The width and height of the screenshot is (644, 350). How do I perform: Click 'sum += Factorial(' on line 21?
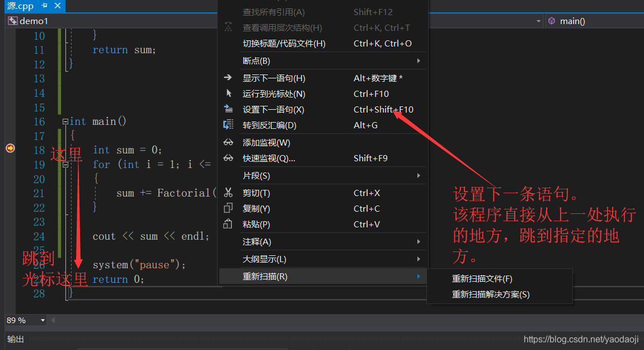coord(166,193)
